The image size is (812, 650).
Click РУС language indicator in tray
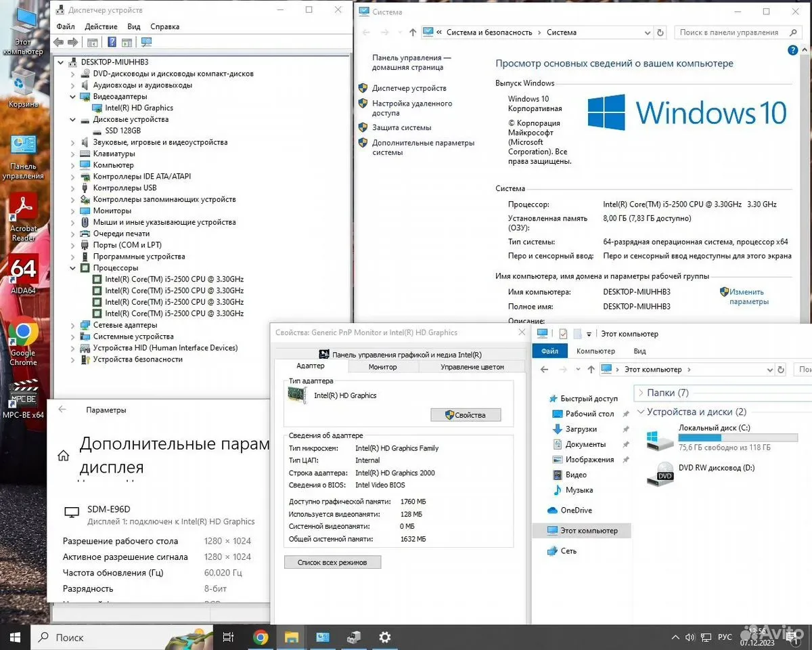(x=725, y=638)
